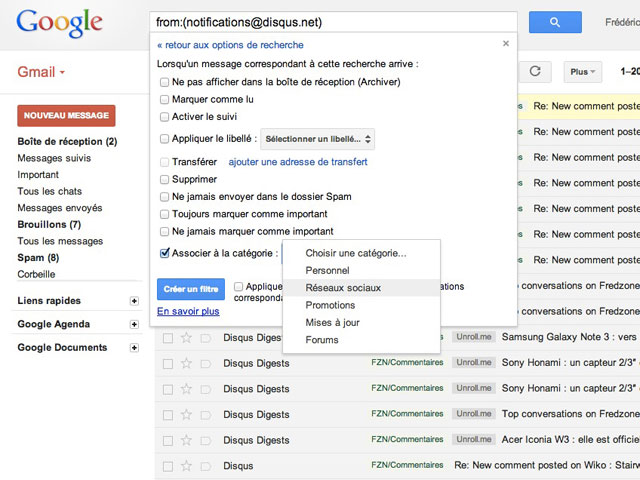Viewport: 640px width, 480px height.
Task: Expand the Liens rapides section
Action: (134, 301)
